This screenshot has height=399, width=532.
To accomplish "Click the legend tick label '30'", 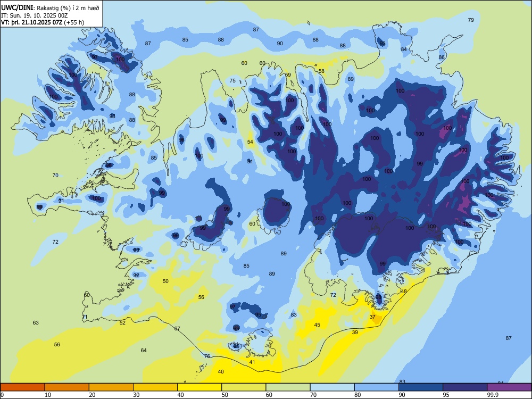I will pos(136,395).
